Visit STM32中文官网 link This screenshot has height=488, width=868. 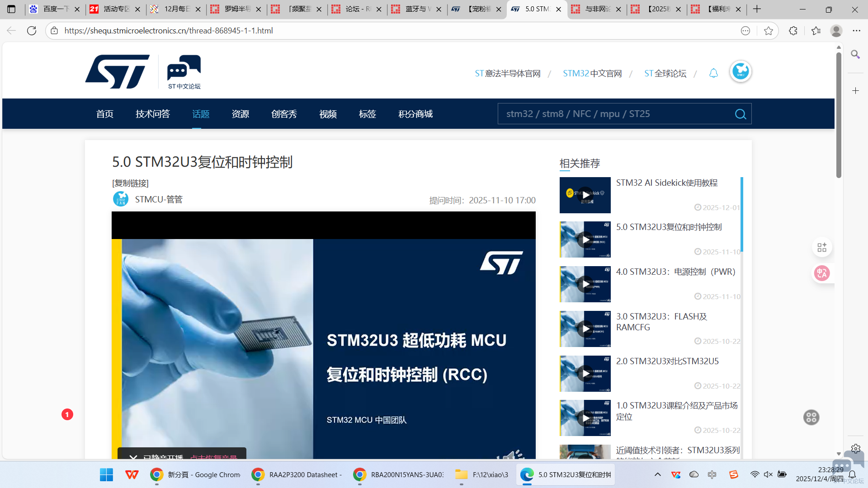(x=592, y=74)
